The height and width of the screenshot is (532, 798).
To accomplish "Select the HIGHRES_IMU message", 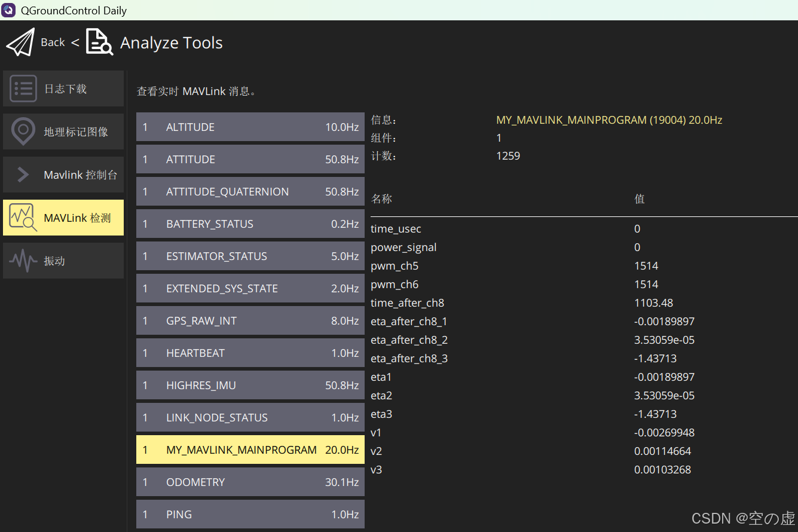I will [250, 385].
